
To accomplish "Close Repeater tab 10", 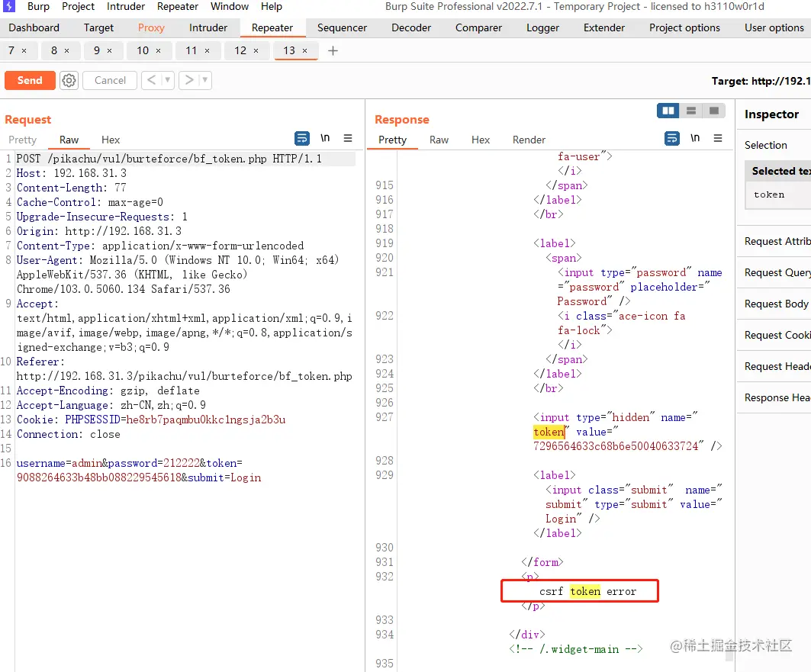I will coord(158,50).
